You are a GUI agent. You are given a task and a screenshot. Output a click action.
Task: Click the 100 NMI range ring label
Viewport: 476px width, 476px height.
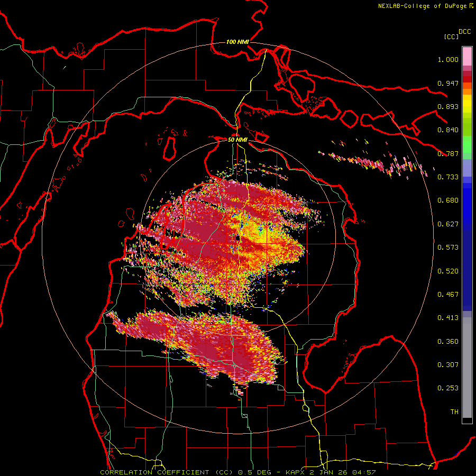tap(237, 42)
